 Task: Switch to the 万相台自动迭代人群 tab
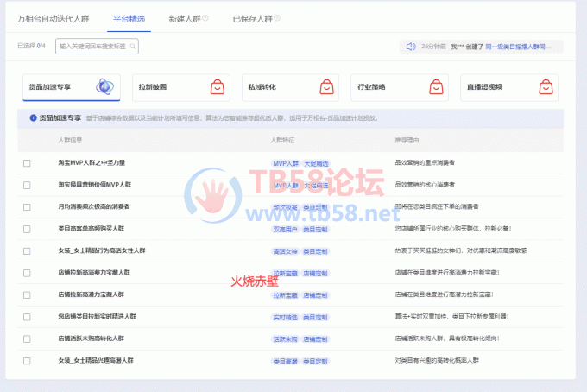tap(54, 17)
